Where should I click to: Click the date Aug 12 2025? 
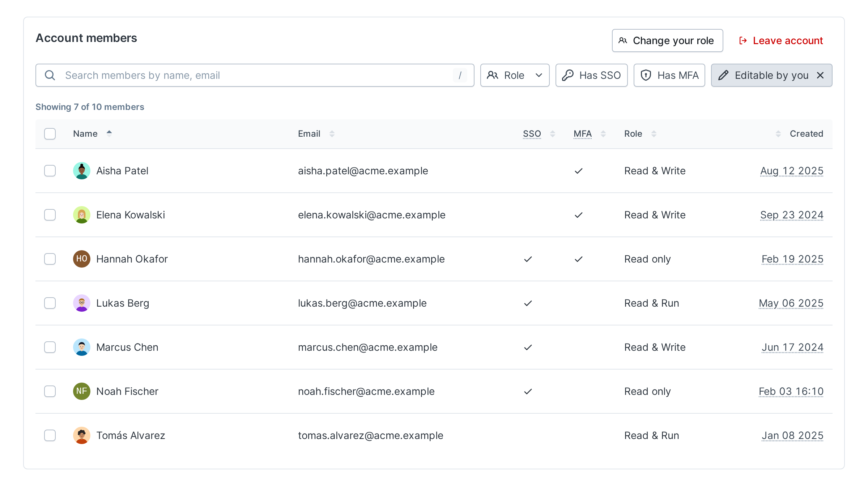tap(792, 171)
